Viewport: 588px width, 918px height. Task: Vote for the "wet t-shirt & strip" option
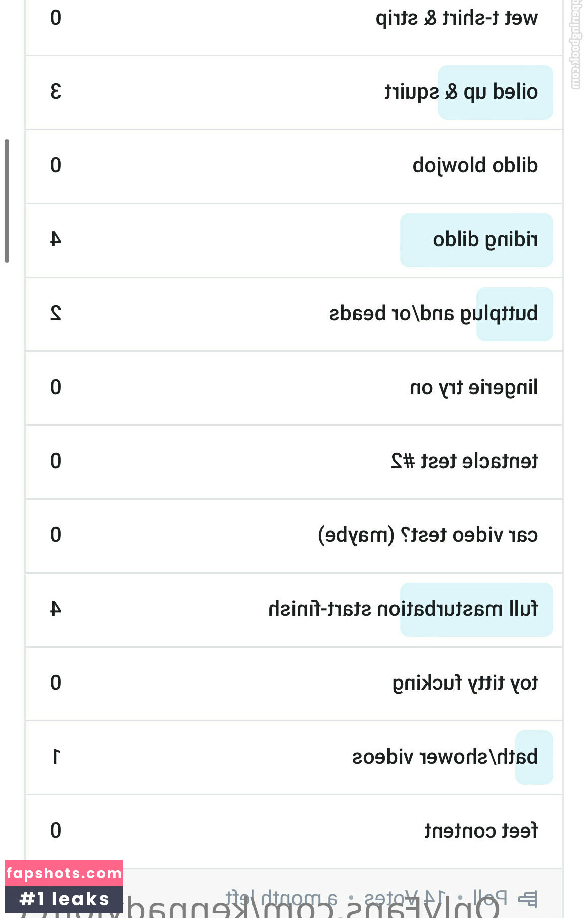coord(456,18)
